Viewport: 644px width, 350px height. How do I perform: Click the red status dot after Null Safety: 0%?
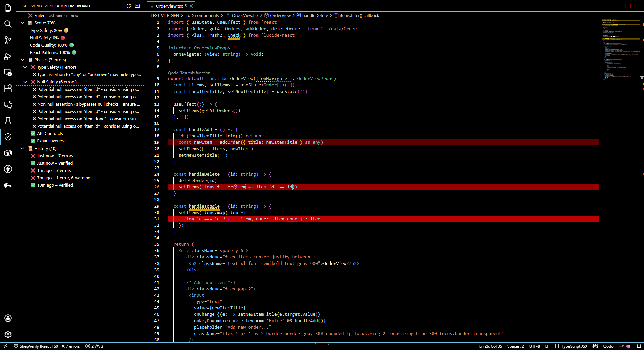[63, 38]
